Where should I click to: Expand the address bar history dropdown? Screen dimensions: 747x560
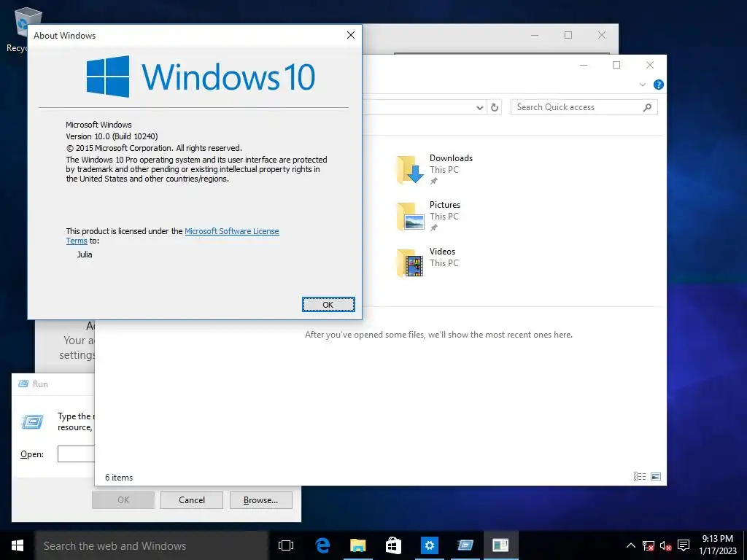point(480,108)
